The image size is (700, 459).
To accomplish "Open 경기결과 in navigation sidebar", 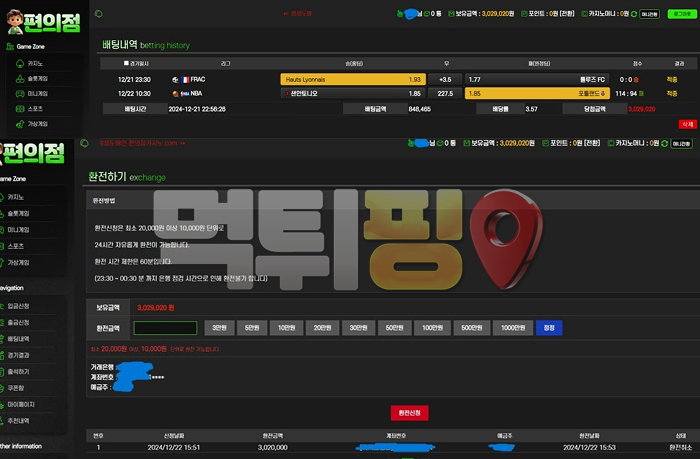I will 18,355.
